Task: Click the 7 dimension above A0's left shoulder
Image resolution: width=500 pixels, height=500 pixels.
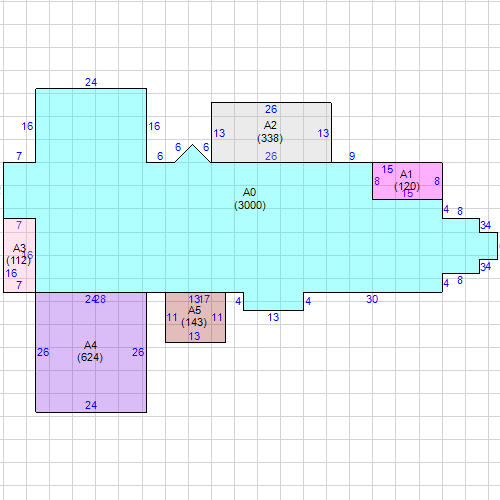Action: [x=19, y=156]
